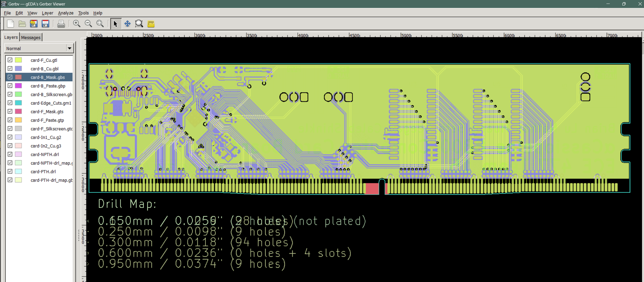
Task: Hide the card-F_Cu.gtl layer
Action: pos(10,60)
